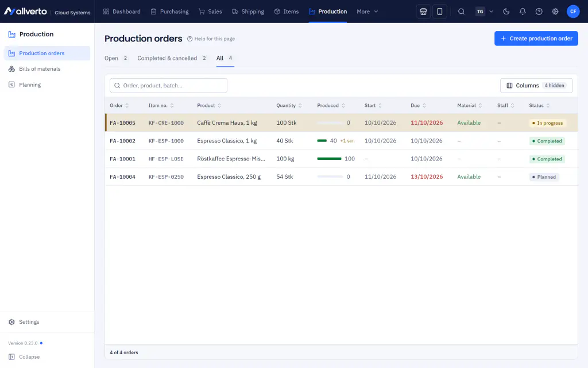Sort by Produced column header
Image resolution: width=588 pixels, height=368 pixels.
click(331, 106)
